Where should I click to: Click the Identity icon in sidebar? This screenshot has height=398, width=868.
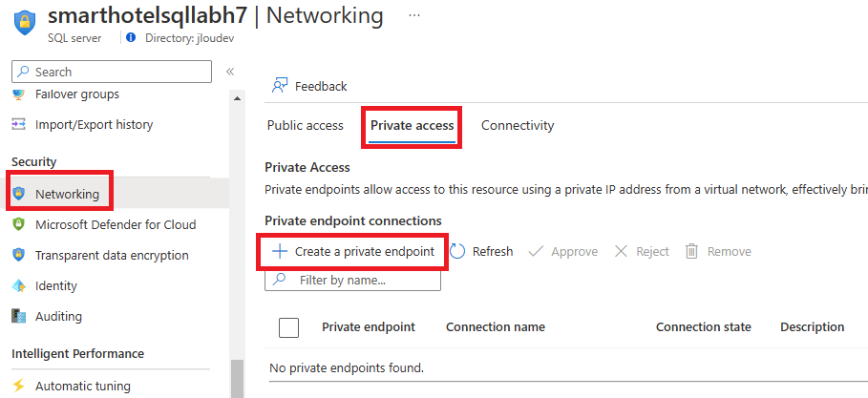coord(19,285)
